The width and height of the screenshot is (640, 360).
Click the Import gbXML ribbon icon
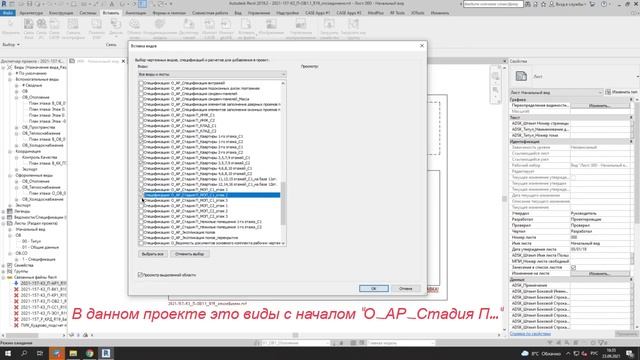(x=226, y=24)
